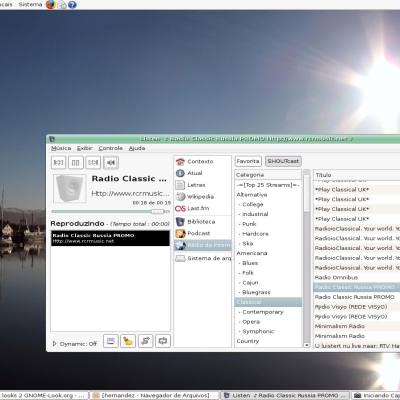The width and height of the screenshot is (400, 400).
Task: Toggle the volume speaker button
Action: click(111, 163)
